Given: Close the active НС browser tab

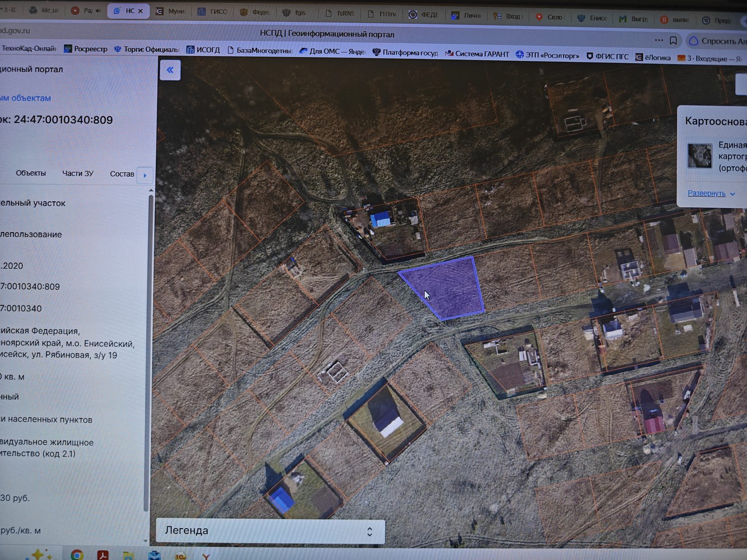Looking at the screenshot, I should pos(140,11).
